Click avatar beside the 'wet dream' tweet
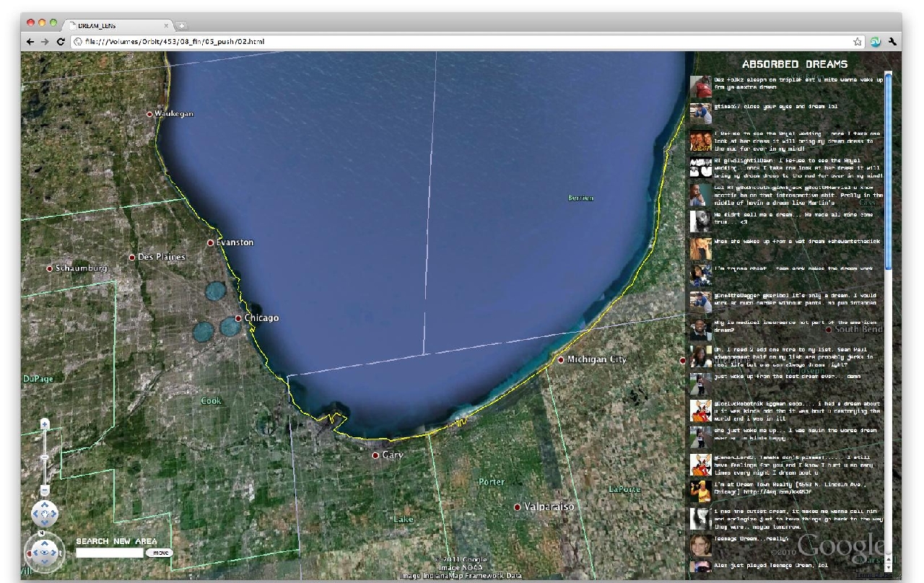 click(700, 247)
